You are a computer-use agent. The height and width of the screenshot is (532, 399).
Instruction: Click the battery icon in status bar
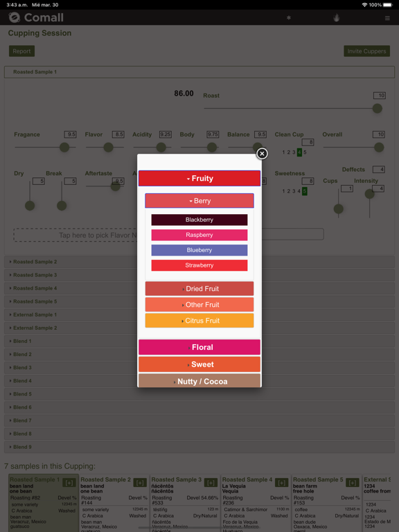coord(388,5)
